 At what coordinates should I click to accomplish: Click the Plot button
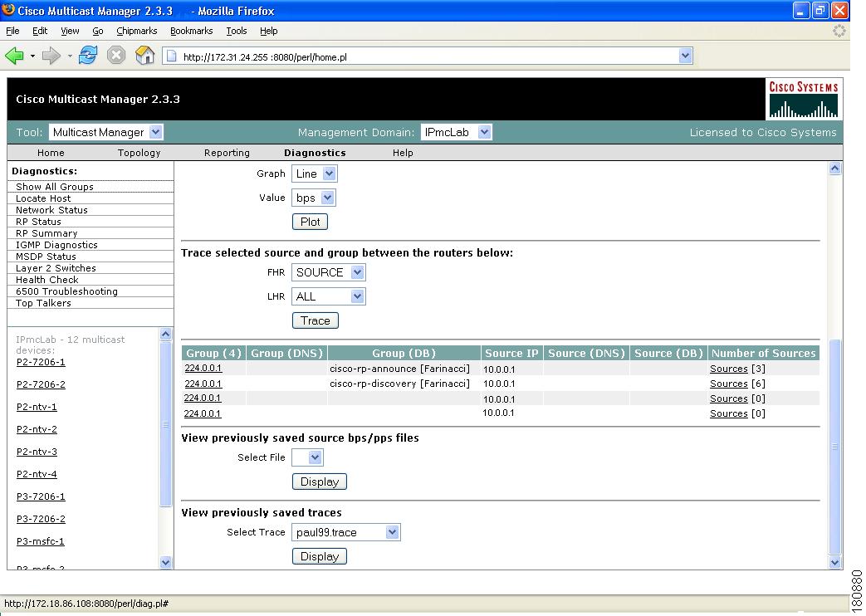tap(310, 222)
